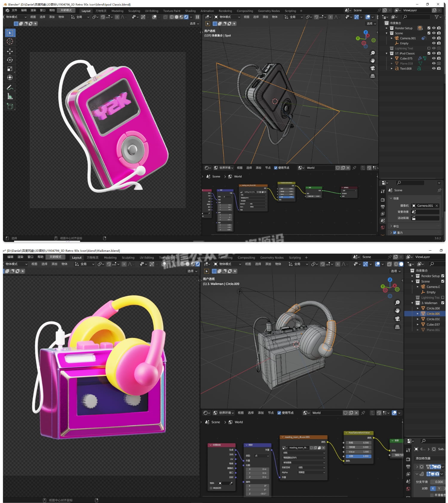Clear Camera.001 from the 摄像机 field

click(437, 206)
